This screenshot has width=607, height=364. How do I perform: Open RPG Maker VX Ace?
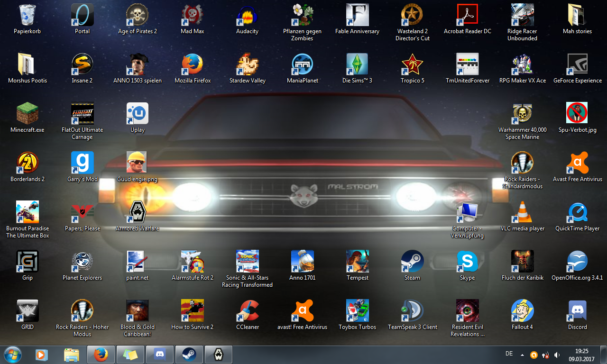(523, 64)
